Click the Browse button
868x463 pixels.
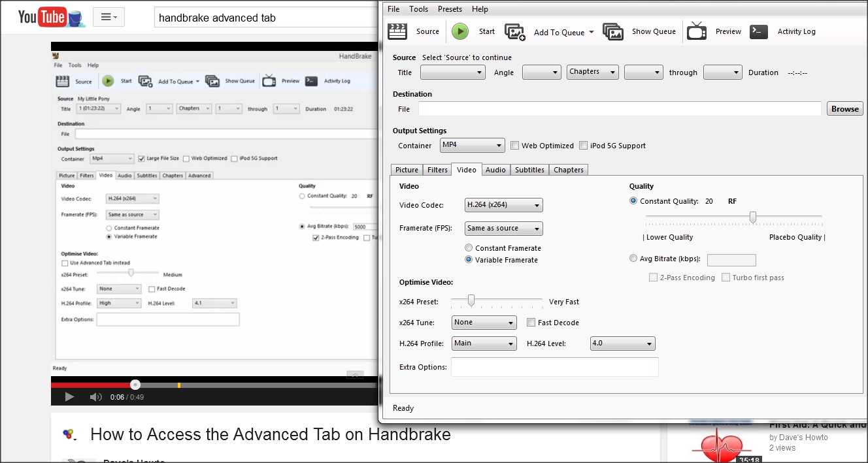(844, 109)
